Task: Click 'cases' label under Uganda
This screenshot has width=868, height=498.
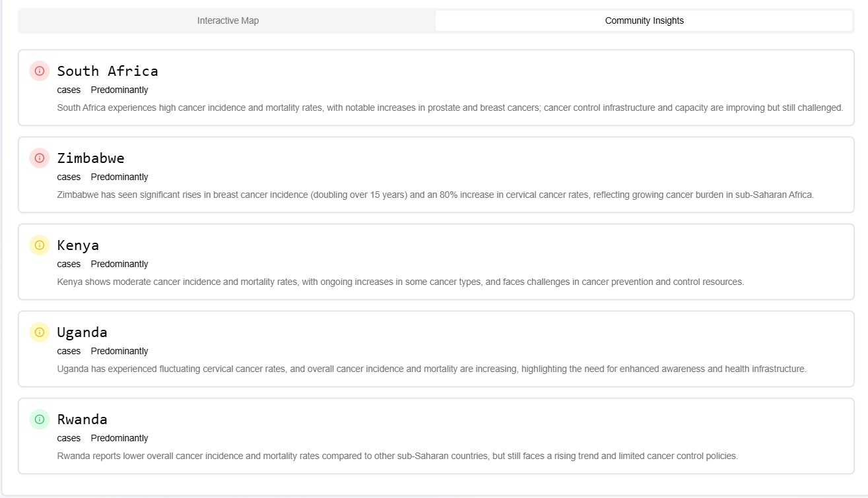Action: click(x=69, y=351)
